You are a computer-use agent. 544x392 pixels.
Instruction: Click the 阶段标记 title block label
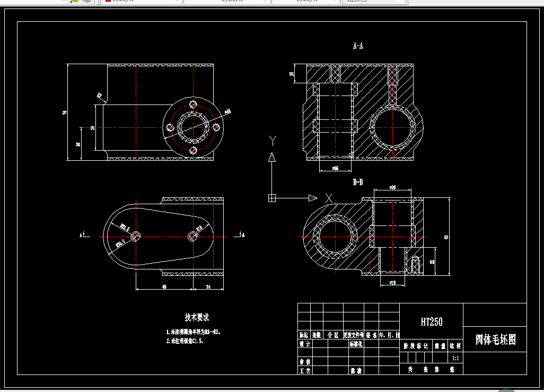416,346
